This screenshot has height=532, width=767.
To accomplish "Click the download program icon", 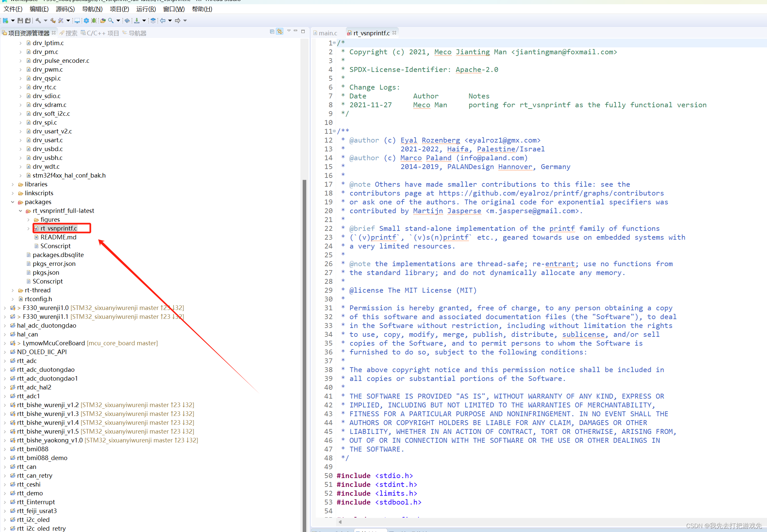I will point(137,21).
